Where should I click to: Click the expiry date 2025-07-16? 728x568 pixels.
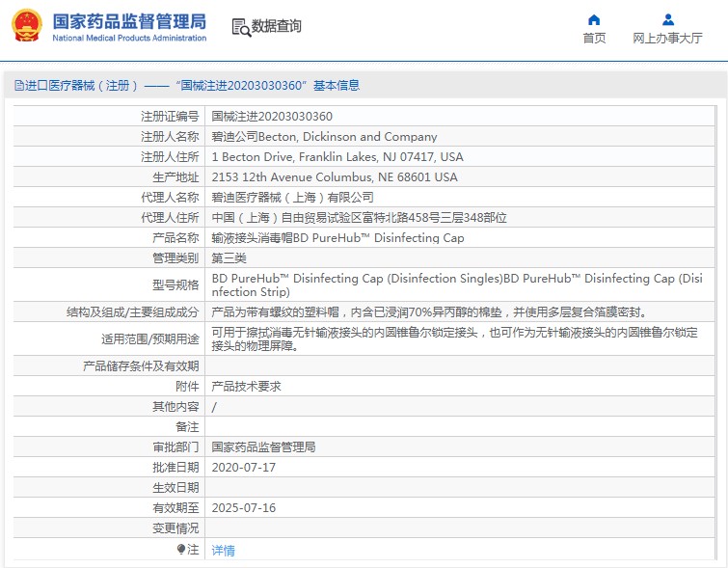243,507
